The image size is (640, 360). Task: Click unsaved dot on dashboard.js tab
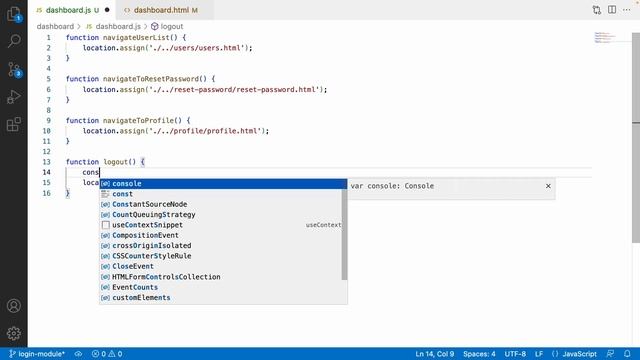tap(107, 10)
